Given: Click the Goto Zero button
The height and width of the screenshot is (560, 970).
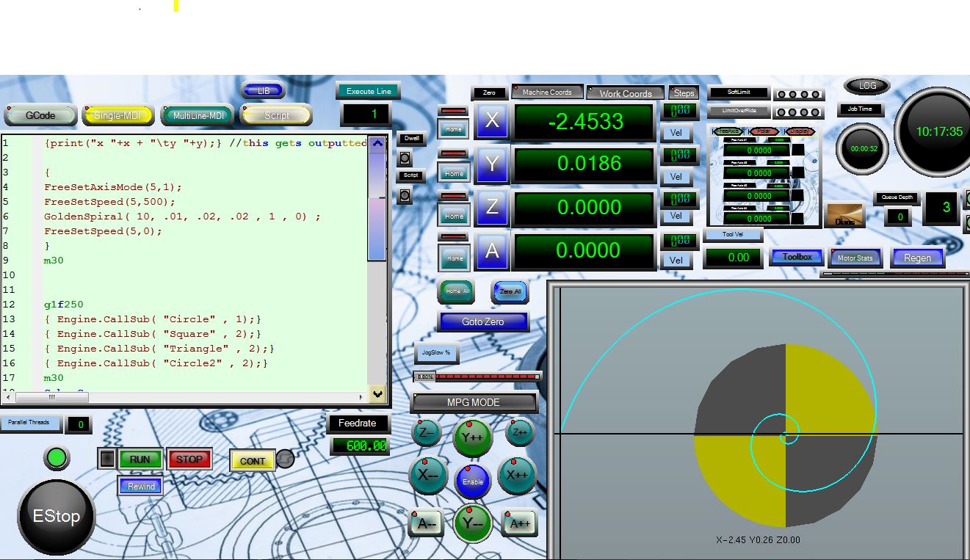Looking at the screenshot, I should click(482, 321).
